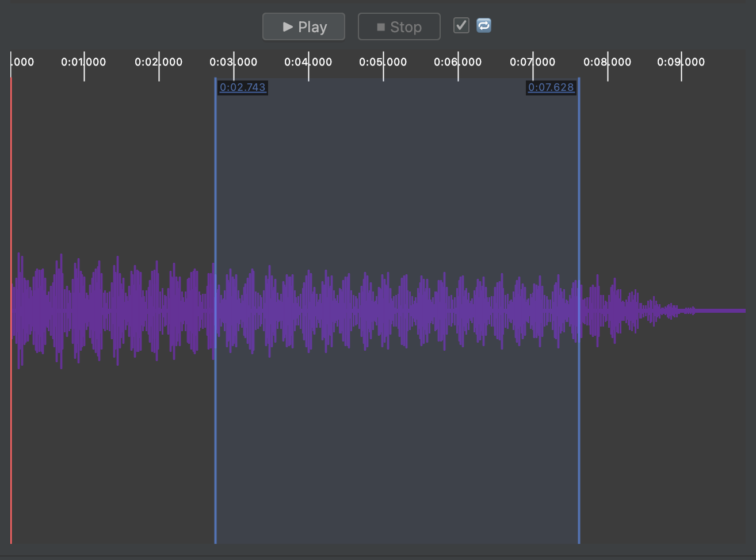756x560 pixels.
Task: Click the ruler at the 0:07.000 mark
Action: point(533,72)
